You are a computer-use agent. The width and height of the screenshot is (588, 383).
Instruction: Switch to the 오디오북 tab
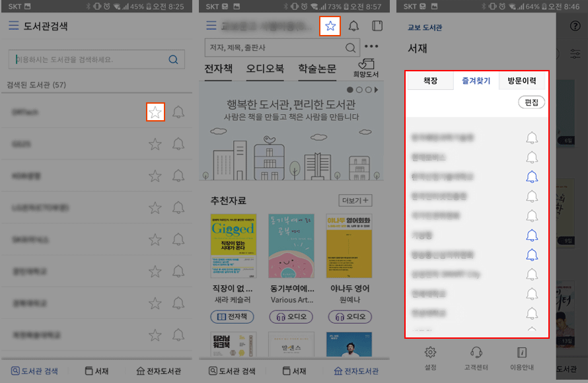coord(264,69)
